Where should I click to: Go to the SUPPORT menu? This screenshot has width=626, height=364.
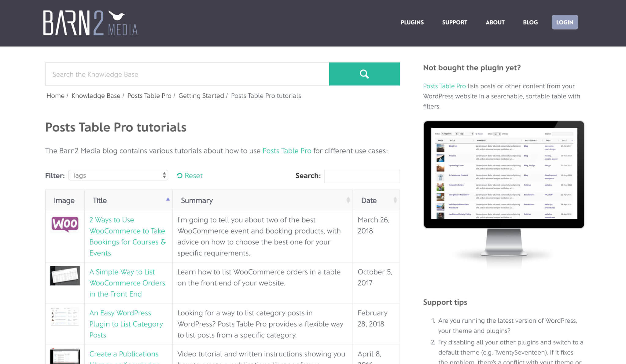[x=455, y=22]
